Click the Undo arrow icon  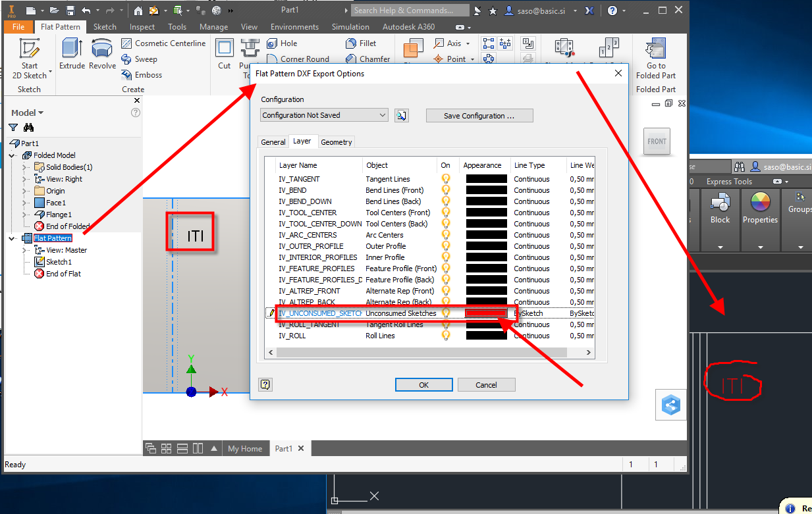(x=86, y=11)
